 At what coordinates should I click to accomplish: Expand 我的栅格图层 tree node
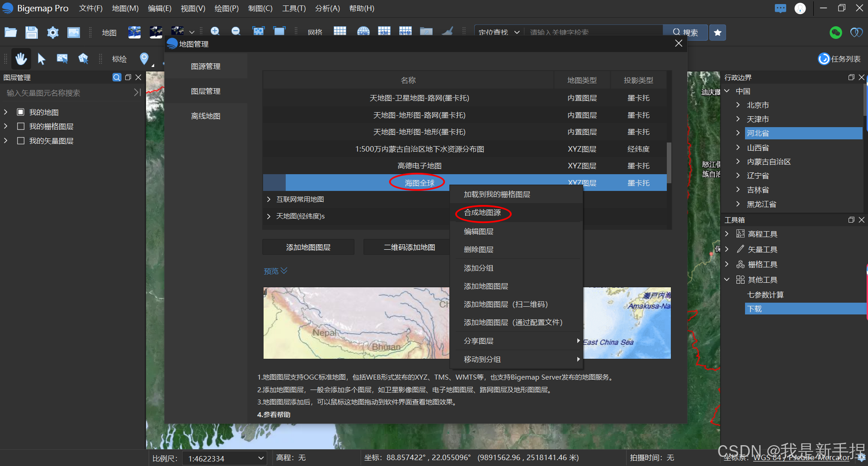tap(6, 126)
